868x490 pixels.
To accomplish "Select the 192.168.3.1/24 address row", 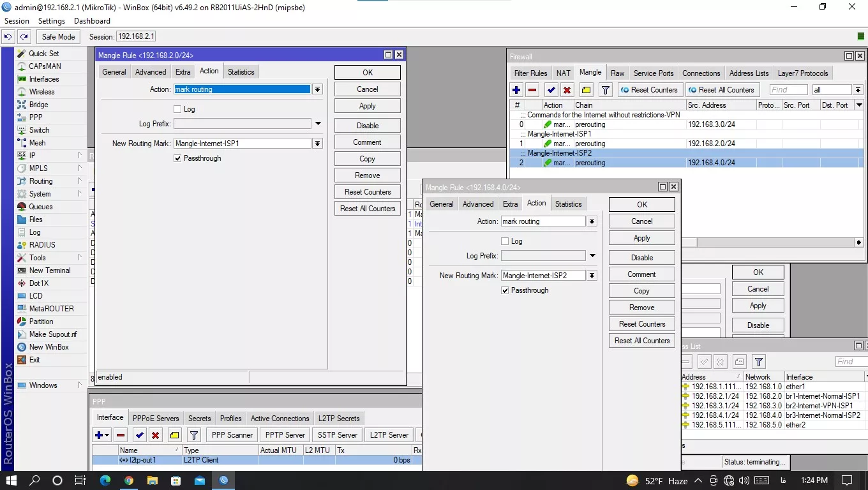I will point(774,406).
